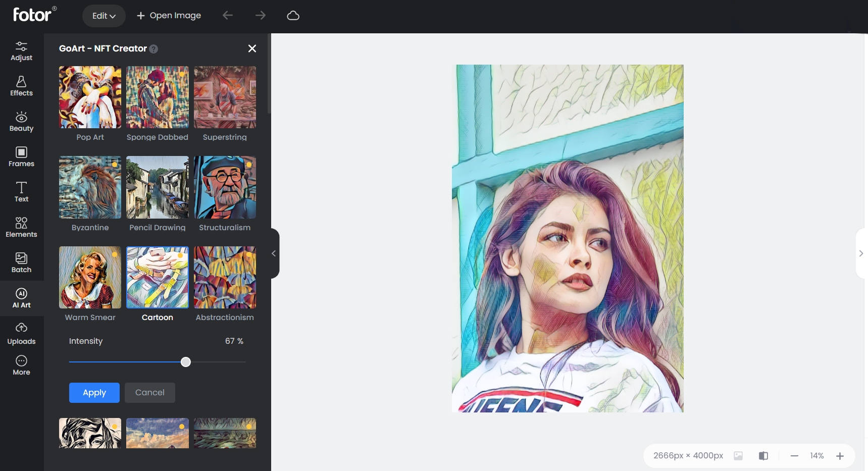Viewport: 868px width, 471px height.
Task: Select the Sponge Dabbed style thumbnail
Action: click(x=158, y=97)
